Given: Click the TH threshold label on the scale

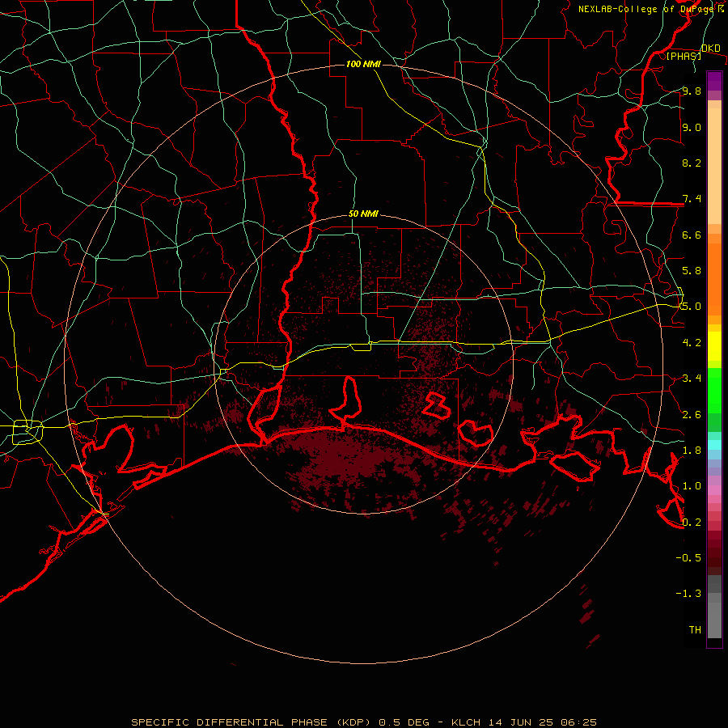Looking at the screenshot, I should pos(695,630).
